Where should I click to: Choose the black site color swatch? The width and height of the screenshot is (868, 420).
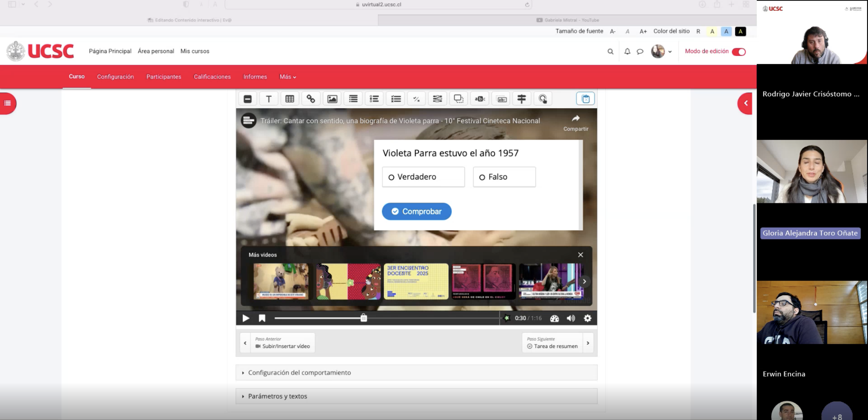click(740, 32)
